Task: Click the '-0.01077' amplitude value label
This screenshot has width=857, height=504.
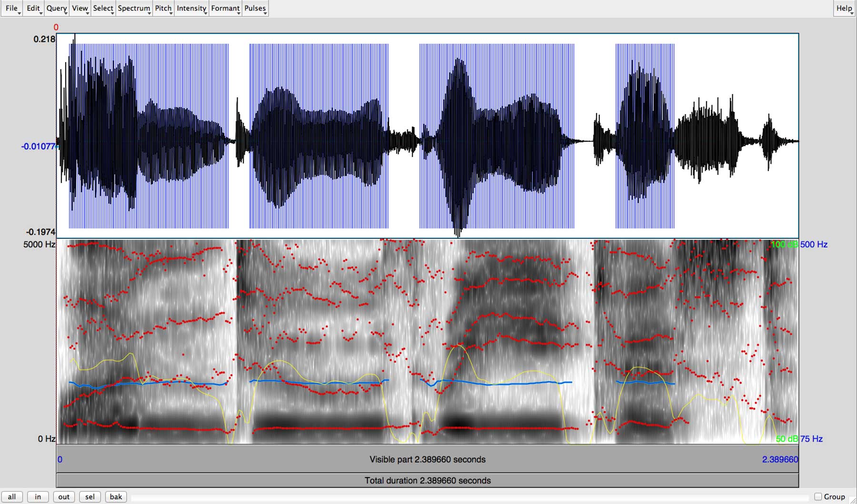Action: 38,147
